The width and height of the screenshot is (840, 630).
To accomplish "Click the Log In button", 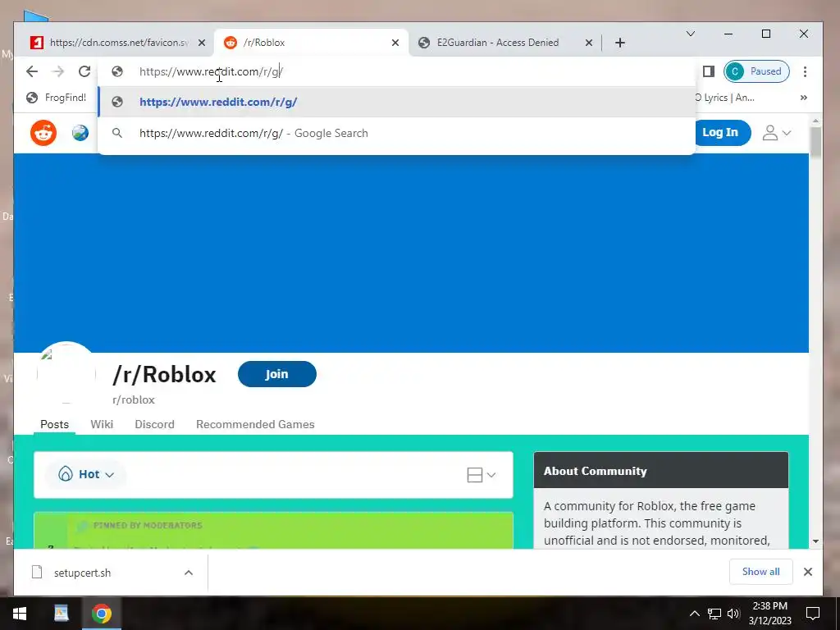I will point(721,132).
